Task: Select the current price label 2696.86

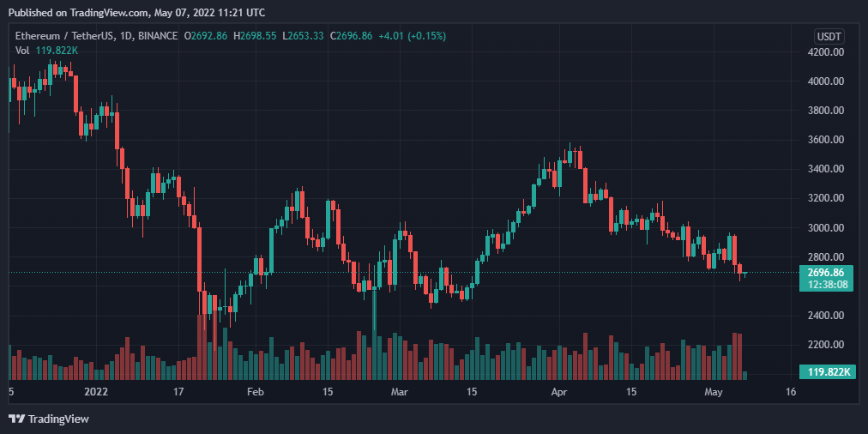Action: coord(826,273)
